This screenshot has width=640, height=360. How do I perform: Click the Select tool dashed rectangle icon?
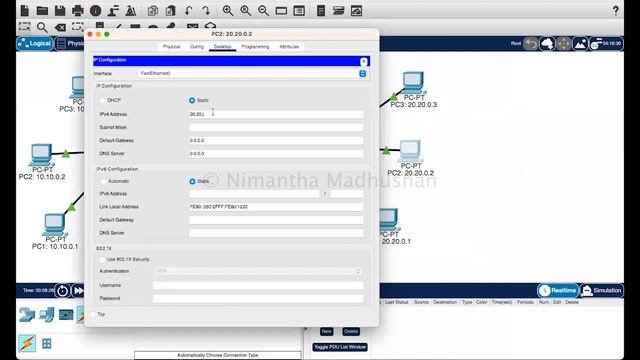24,27
